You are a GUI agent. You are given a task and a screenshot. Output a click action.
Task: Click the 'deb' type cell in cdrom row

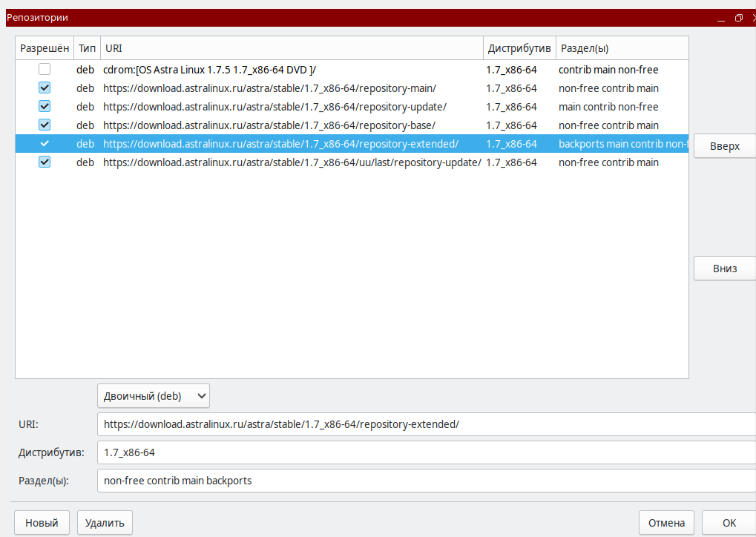(85, 70)
